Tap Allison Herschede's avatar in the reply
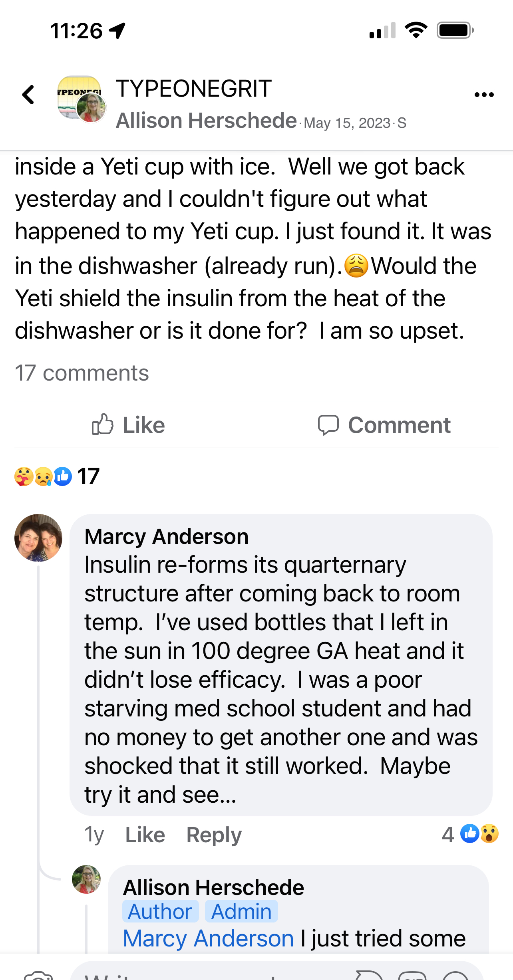This screenshot has width=513, height=980. (86, 879)
